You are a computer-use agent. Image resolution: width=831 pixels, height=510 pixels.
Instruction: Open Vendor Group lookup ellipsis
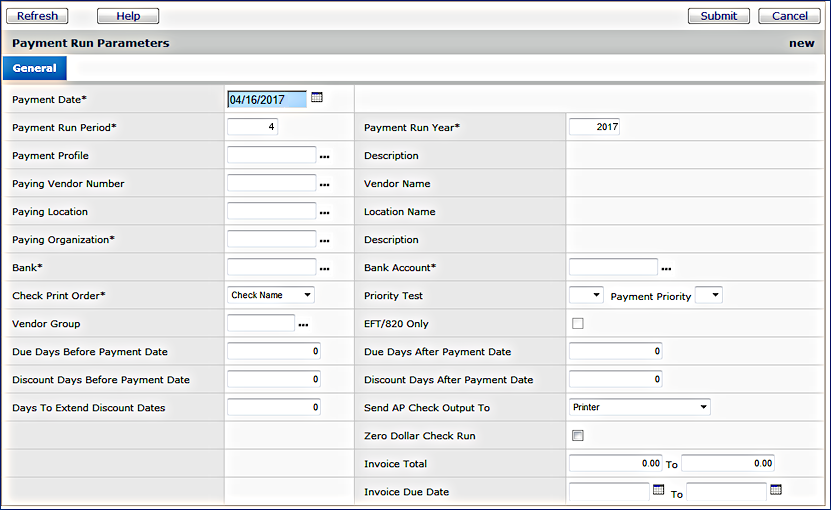(x=303, y=325)
